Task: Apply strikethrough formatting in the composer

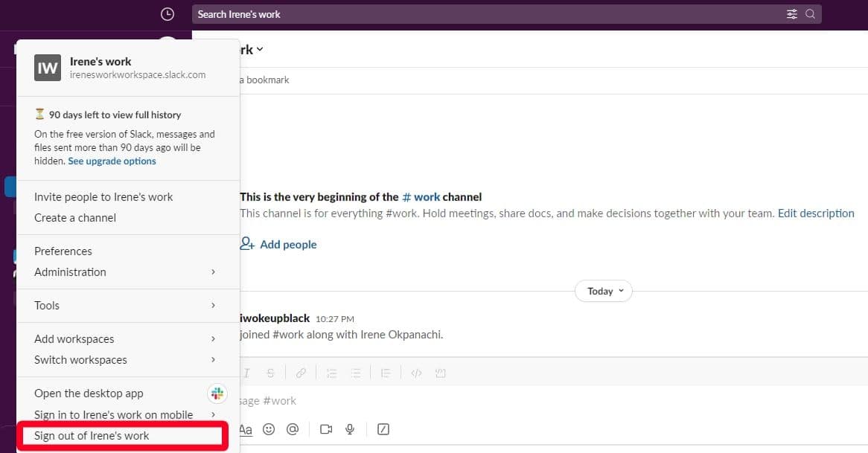Action: click(x=270, y=372)
